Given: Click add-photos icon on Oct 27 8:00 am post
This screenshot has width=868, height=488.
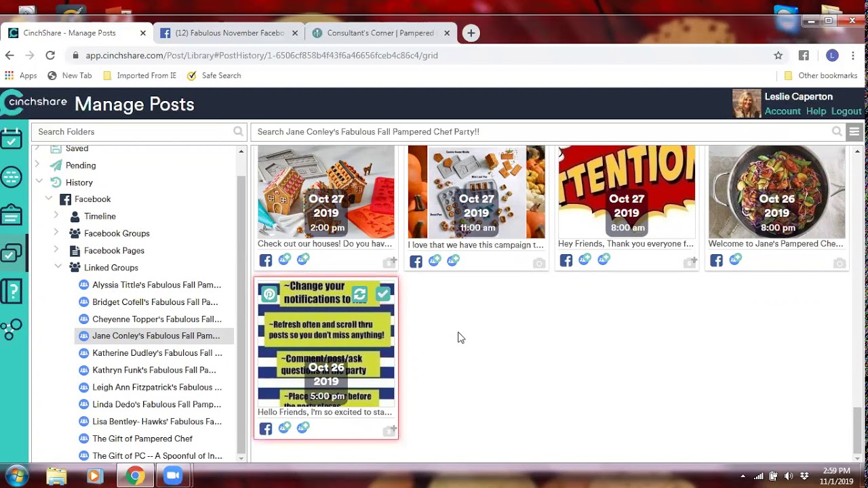Looking at the screenshot, I should tap(690, 262).
